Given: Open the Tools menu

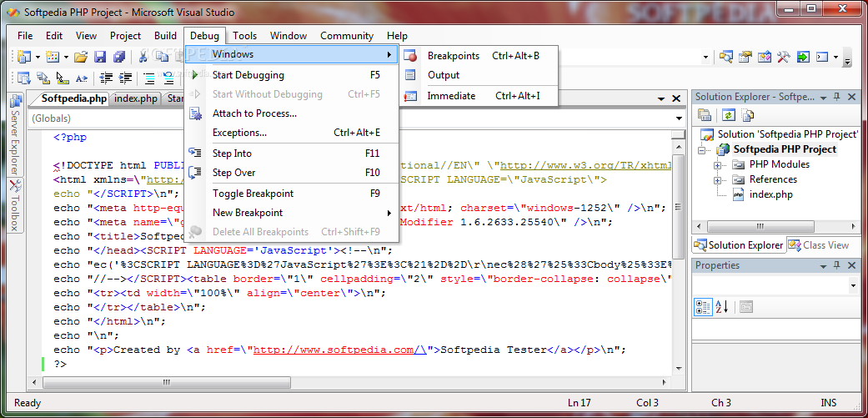Looking at the screenshot, I should [244, 35].
